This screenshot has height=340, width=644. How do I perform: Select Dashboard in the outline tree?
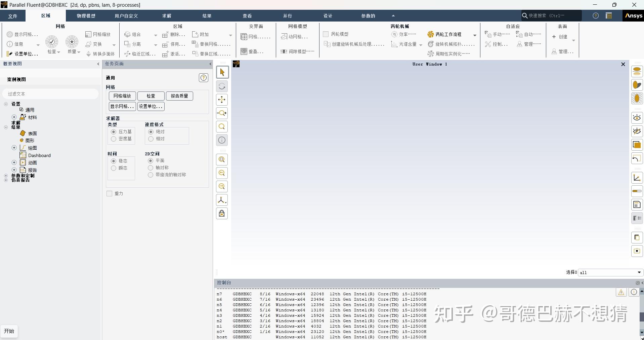(39, 155)
